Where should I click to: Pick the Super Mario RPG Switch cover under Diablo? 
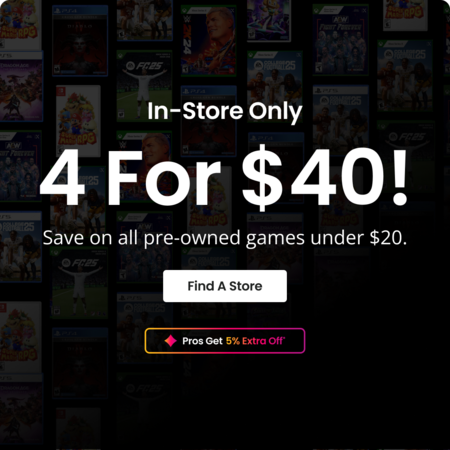click(x=79, y=121)
